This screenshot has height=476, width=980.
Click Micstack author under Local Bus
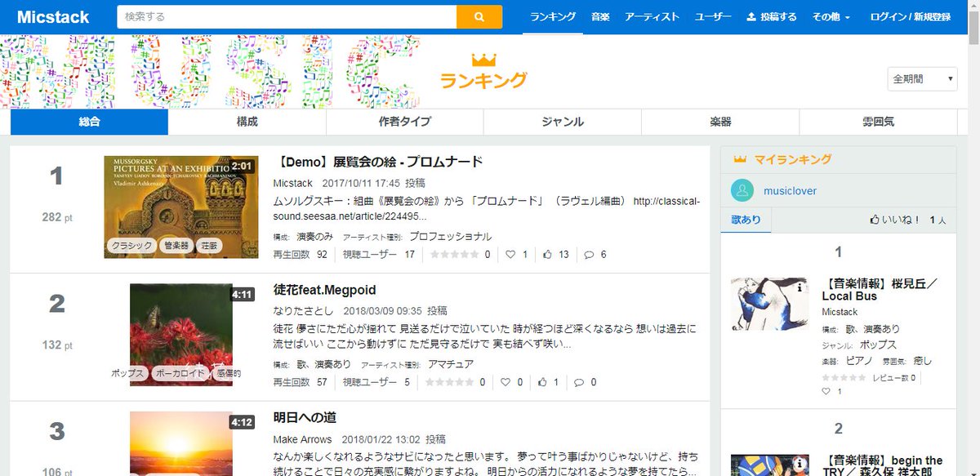click(840, 312)
